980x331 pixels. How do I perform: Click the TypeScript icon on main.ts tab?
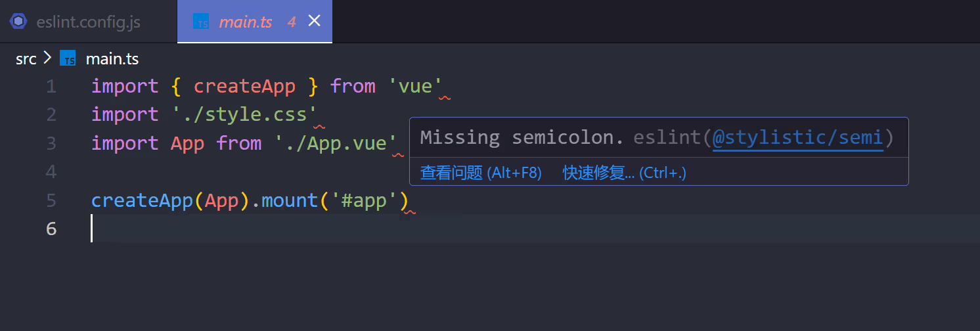201,22
